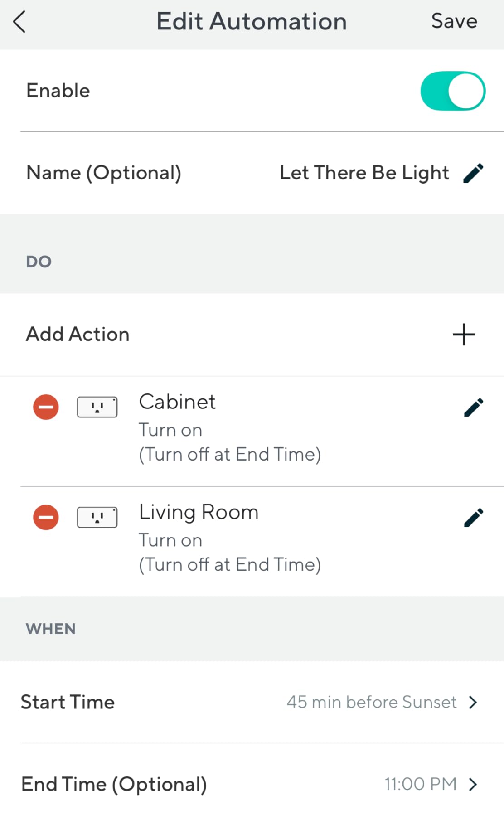
Task: Tap Cabinet Turn on action text
Action: tap(170, 430)
